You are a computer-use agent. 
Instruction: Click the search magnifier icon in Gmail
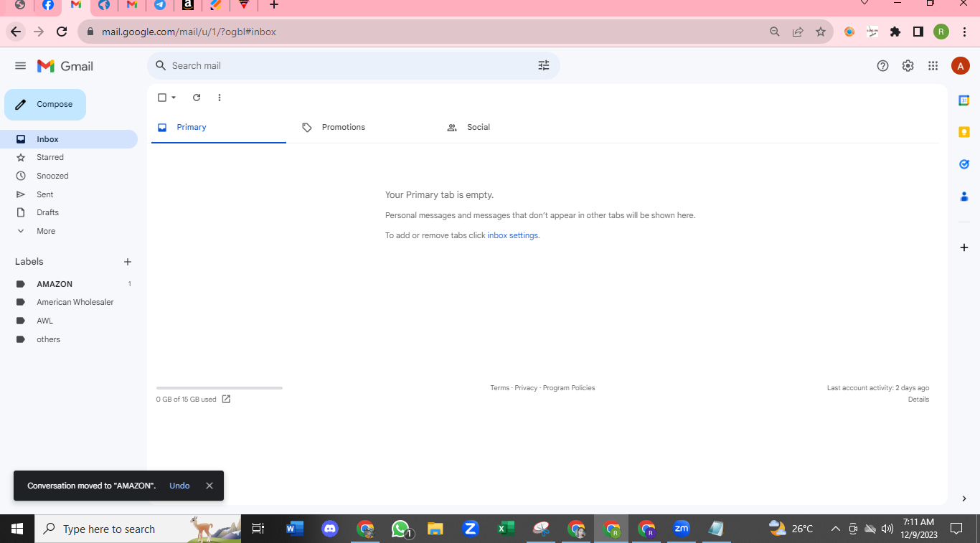(161, 65)
